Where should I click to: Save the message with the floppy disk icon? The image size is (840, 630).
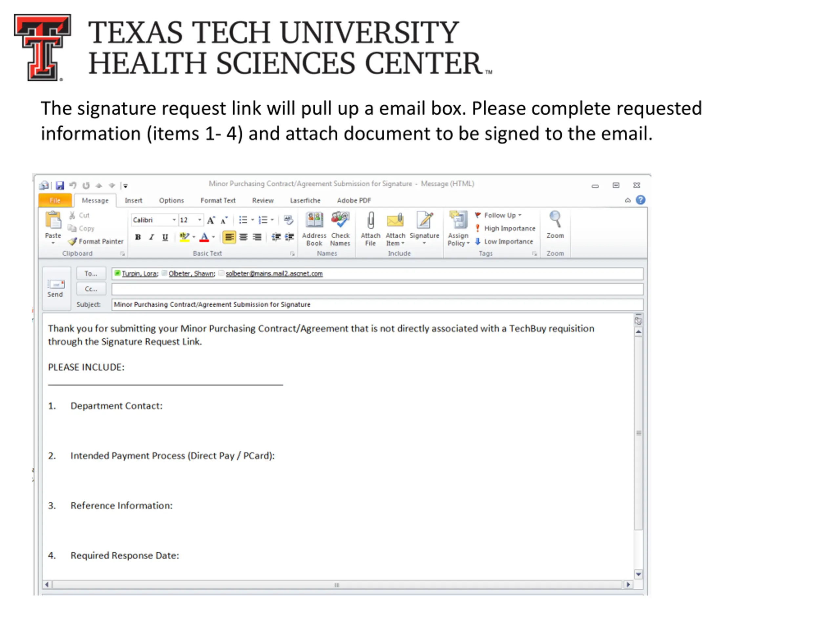tap(60, 185)
